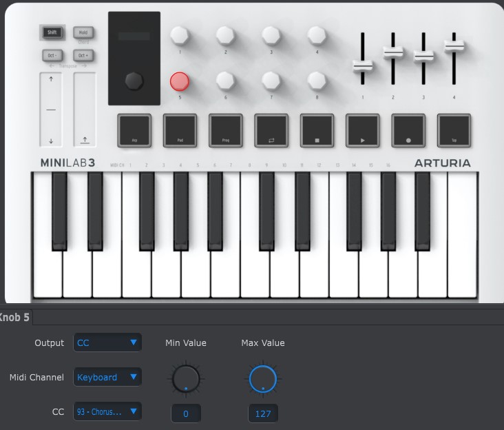Click the rightmost white piano key
504x430 pixels.
[462, 235]
